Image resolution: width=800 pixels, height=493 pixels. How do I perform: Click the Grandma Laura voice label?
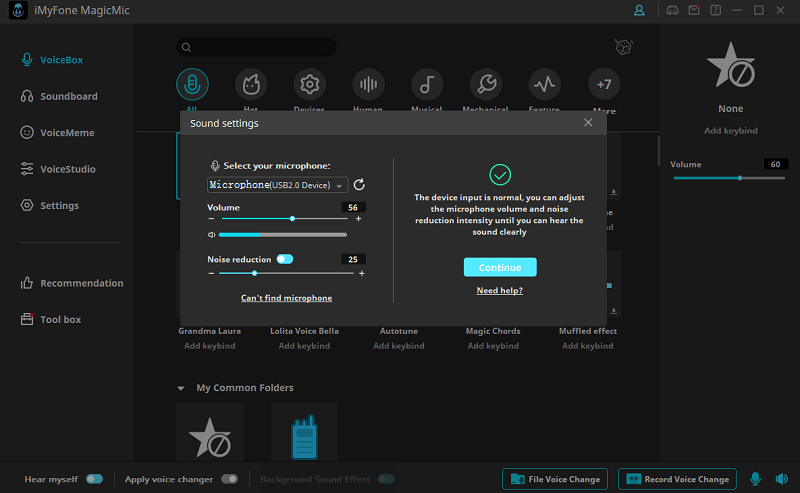point(210,331)
